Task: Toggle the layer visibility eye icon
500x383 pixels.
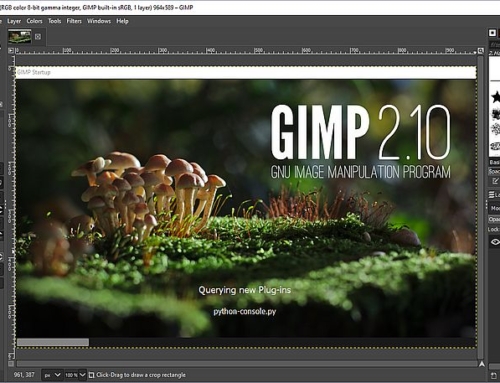Action: click(495, 242)
